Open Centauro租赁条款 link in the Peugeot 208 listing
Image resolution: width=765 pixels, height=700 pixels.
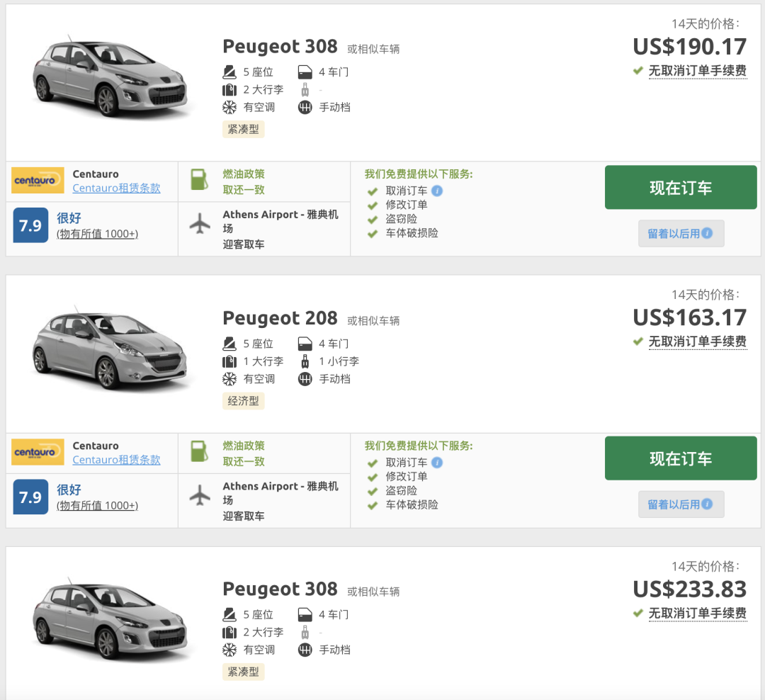coord(116,460)
